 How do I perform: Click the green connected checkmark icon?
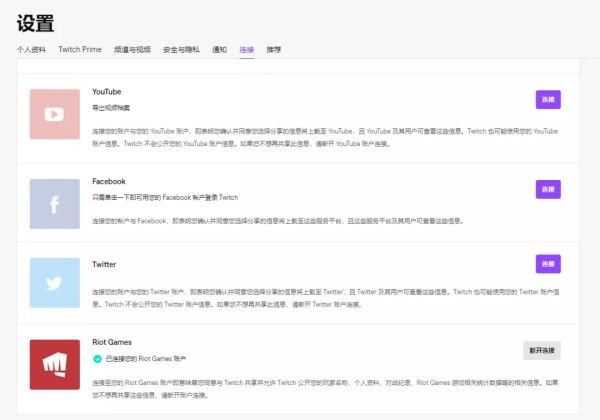pos(97,358)
